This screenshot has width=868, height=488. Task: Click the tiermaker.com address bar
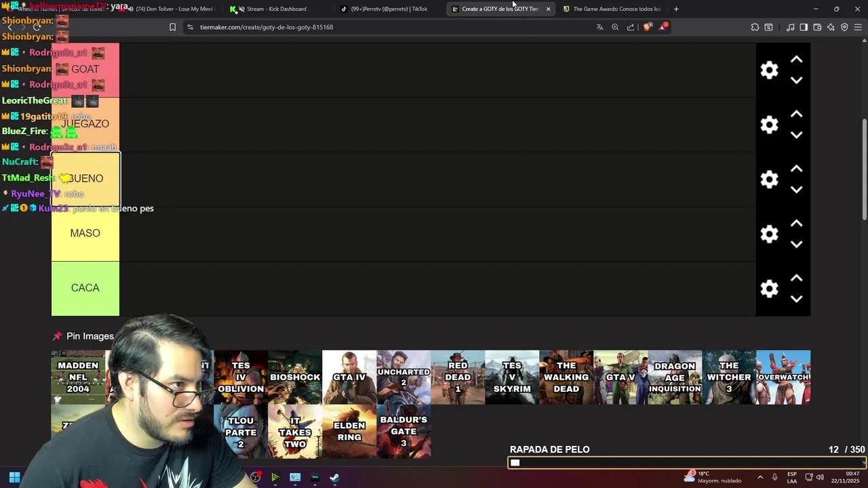pyautogui.click(x=387, y=27)
